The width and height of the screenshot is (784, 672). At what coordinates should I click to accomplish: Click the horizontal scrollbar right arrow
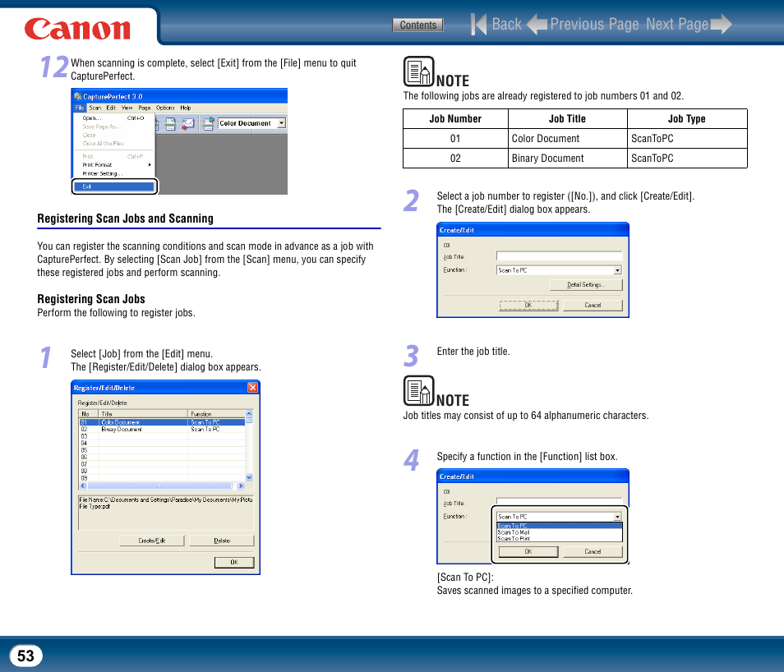coord(241,486)
